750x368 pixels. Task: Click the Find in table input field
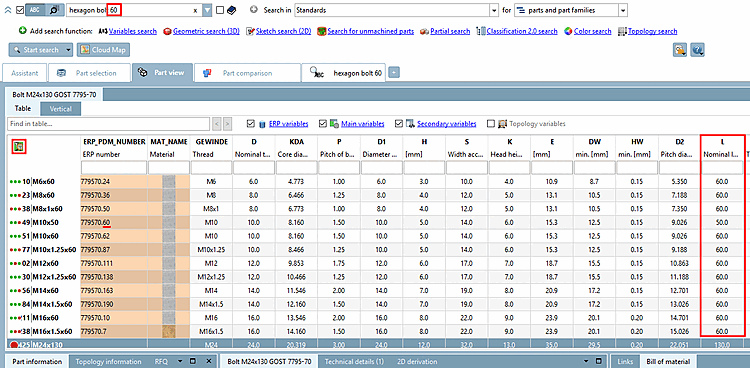(108, 123)
